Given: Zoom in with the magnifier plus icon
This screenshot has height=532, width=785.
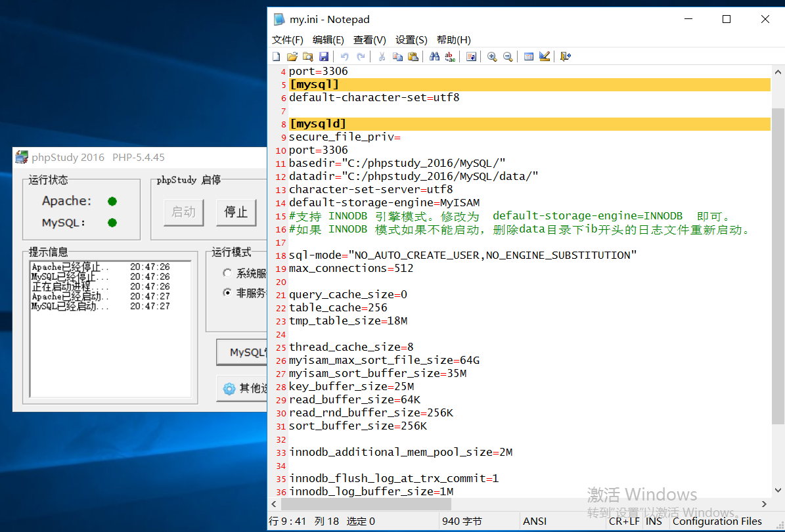Looking at the screenshot, I should (x=492, y=56).
